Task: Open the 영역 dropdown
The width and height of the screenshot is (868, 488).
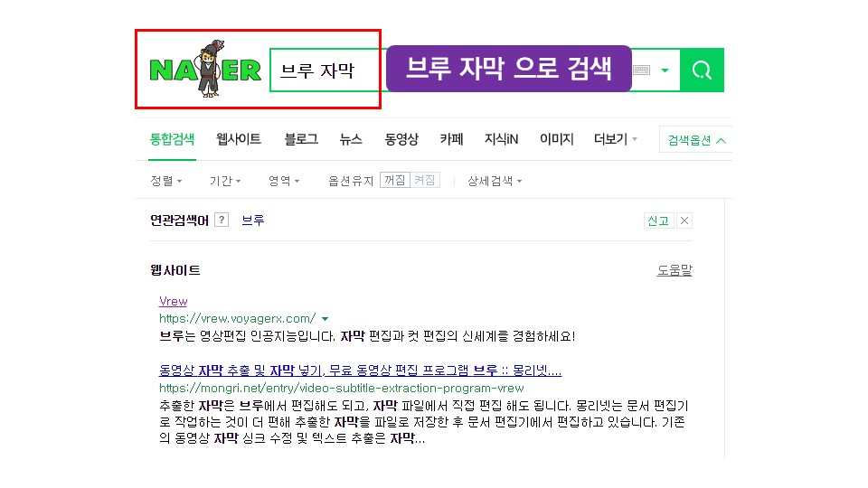Action: click(x=283, y=181)
